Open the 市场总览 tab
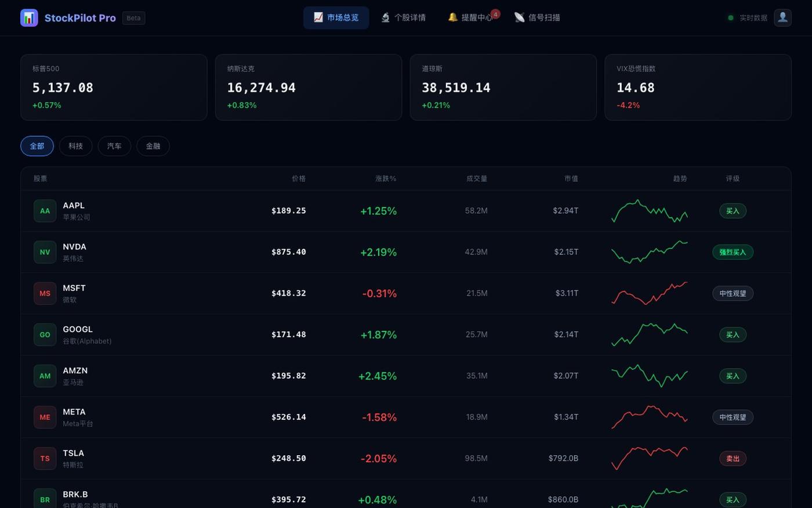812x508 pixels. click(336, 17)
